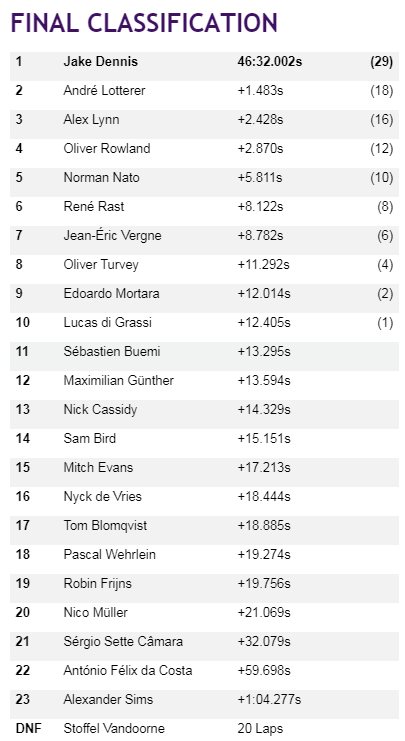The image size is (405, 741).
Task: Select Stoffel Vandoorne's DNF row
Action: (204, 728)
